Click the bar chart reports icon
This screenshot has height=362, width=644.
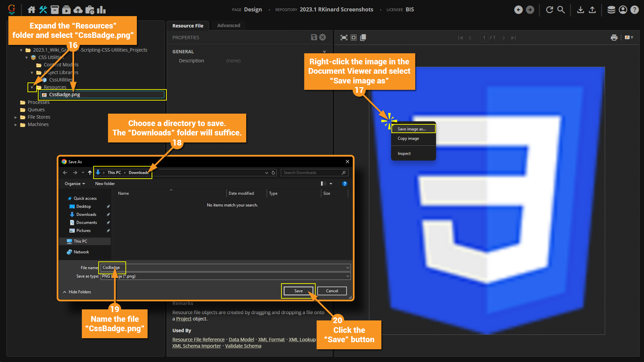pyautogui.click(x=101, y=10)
